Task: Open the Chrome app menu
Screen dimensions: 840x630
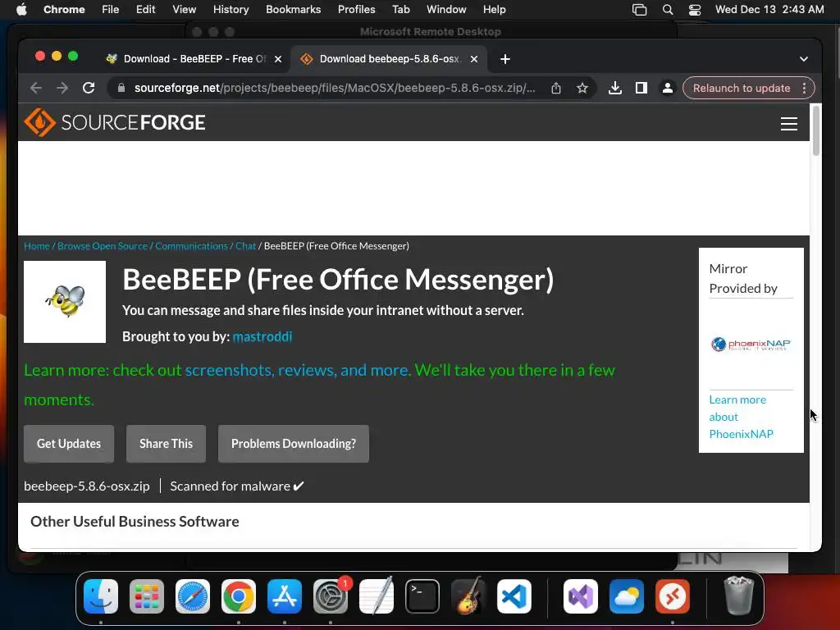Action: pos(64,10)
